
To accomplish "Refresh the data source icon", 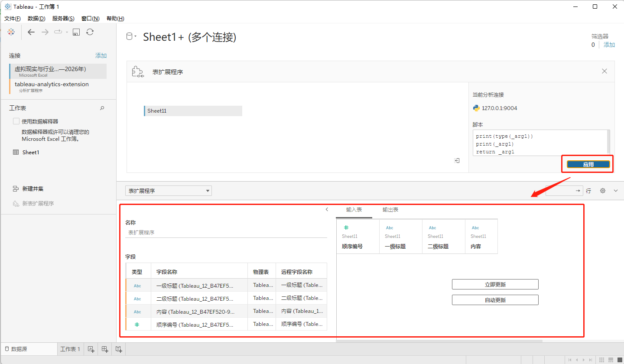I will click(90, 32).
